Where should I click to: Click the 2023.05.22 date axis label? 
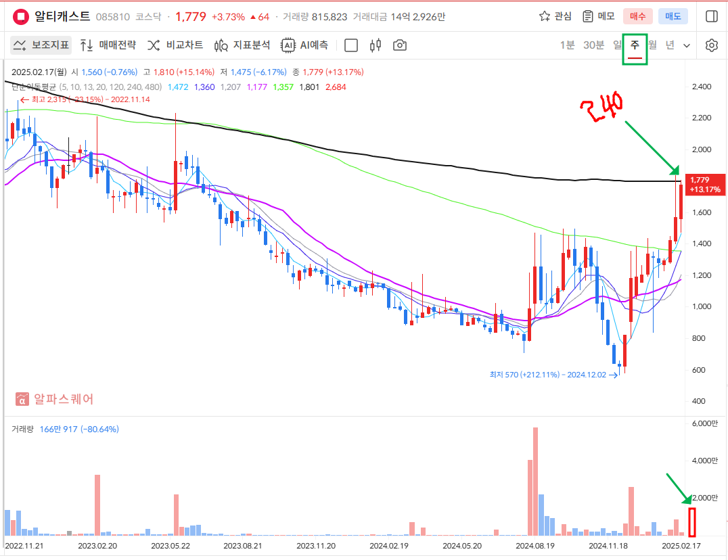coord(170,546)
